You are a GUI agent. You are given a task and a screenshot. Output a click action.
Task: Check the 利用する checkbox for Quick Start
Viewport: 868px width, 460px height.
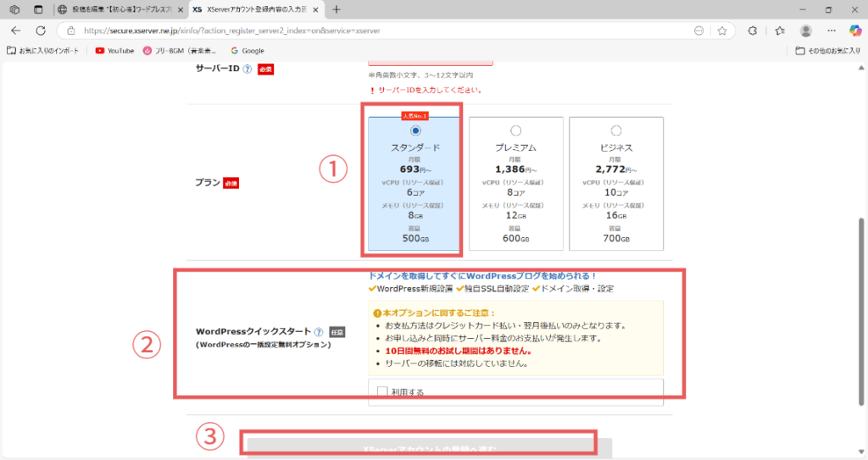pyautogui.click(x=382, y=391)
